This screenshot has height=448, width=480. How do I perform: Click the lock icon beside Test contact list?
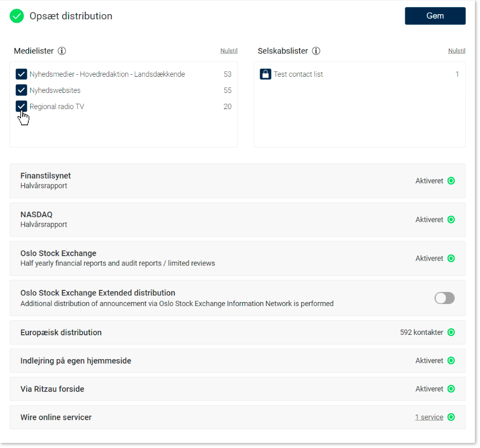coord(265,74)
